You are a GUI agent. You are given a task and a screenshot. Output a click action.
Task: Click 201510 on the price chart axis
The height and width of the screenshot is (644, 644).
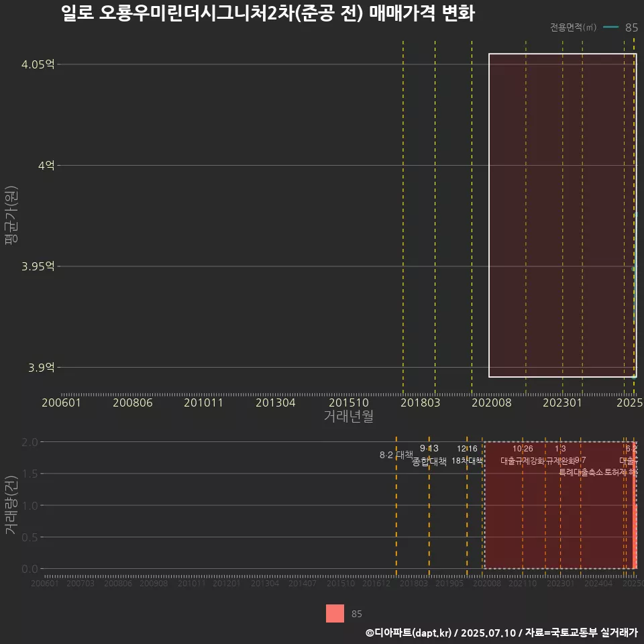pyautogui.click(x=349, y=402)
